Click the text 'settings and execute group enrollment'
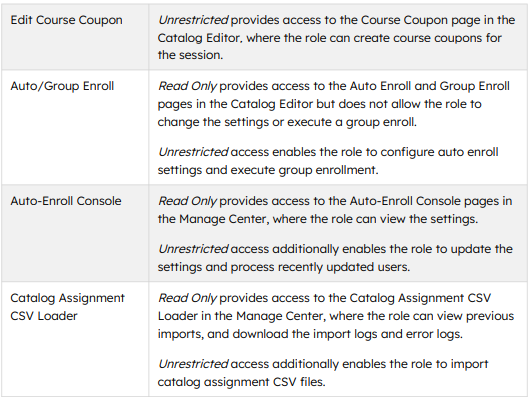Viewport: 528px width, 397px height. pyautogui.click(x=268, y=170)
